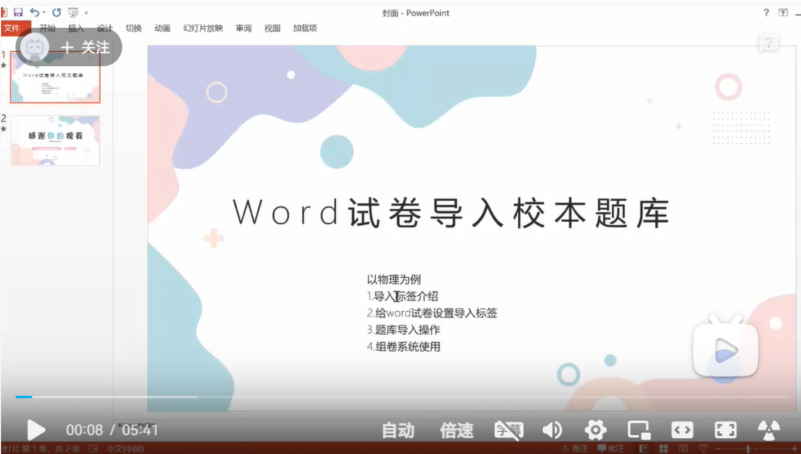Click the spell check icon in the status bar
This screenshot has height=454, width=801.
click(93, 449)
